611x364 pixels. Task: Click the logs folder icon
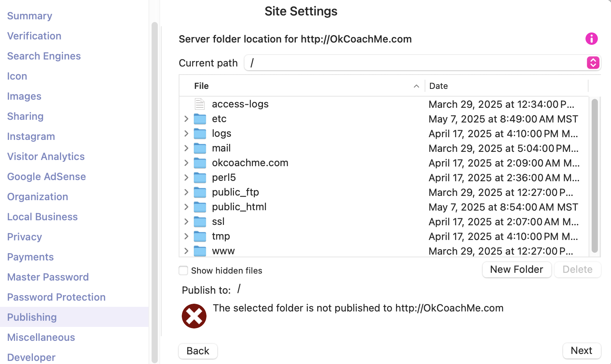(200, 134)
